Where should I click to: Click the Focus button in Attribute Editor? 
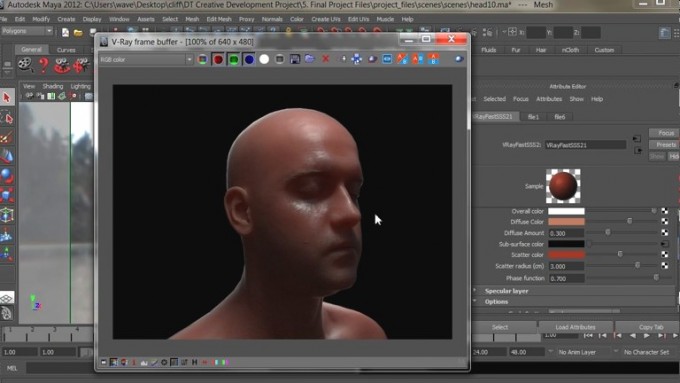[664, 133]
